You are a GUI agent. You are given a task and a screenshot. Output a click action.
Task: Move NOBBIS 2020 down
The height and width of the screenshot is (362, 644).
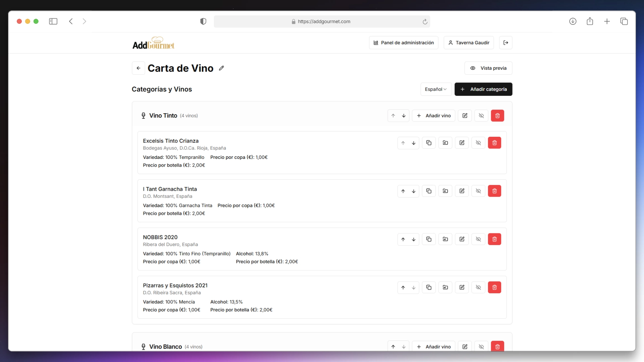414,239
